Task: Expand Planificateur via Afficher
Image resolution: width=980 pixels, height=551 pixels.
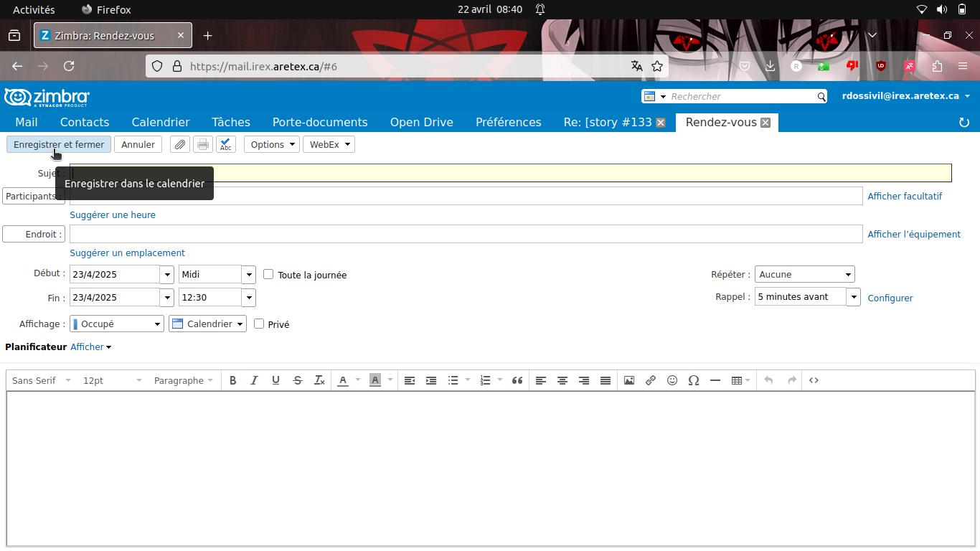Action: click(91, 347)
